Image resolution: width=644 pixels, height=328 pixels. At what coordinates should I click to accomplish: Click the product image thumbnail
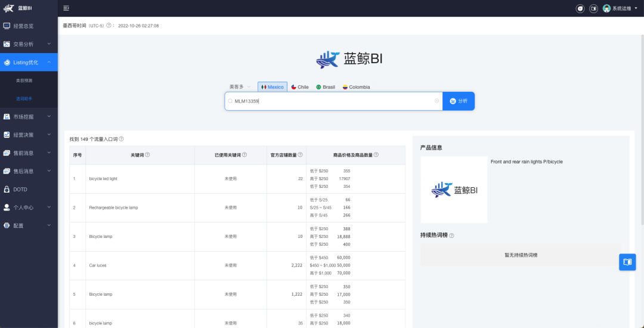tap(454, 190)
